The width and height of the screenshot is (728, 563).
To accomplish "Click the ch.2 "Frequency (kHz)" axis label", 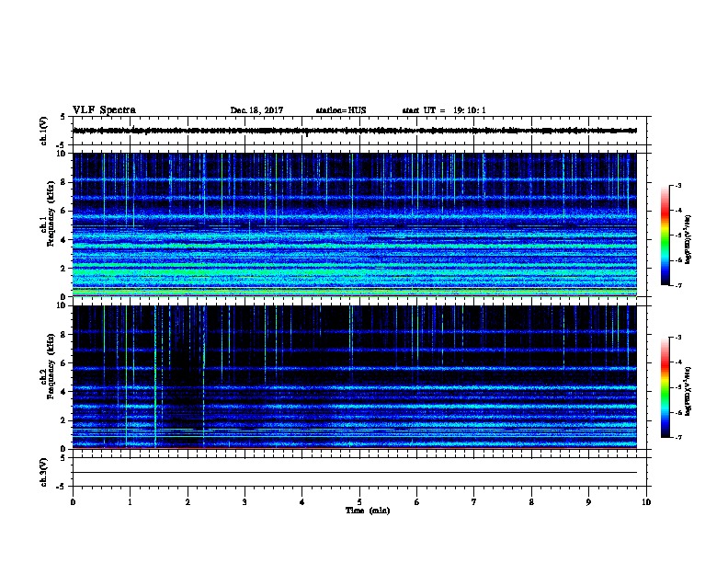I will point(51,365).
